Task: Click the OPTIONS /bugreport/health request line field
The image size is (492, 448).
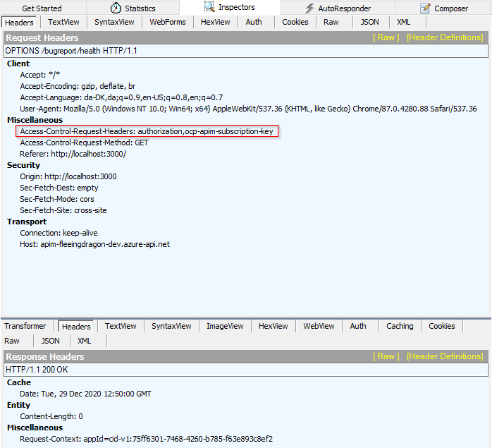Action: (x=246, y=51)
